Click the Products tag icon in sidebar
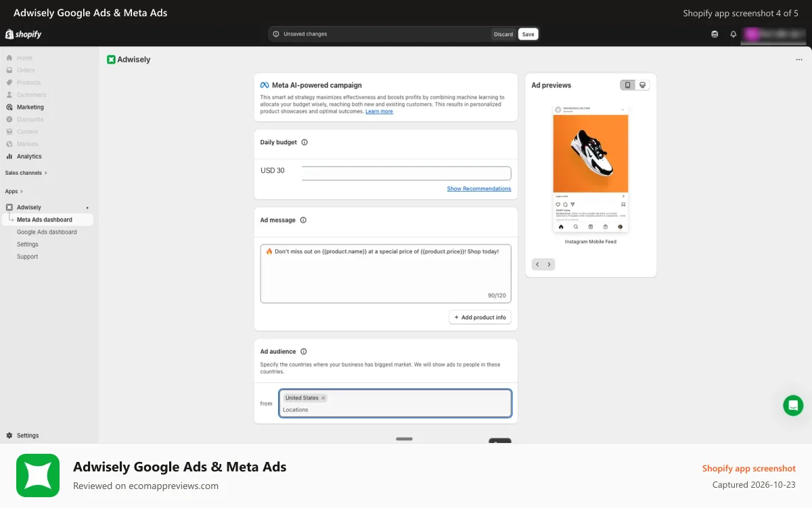 point(9,83)
